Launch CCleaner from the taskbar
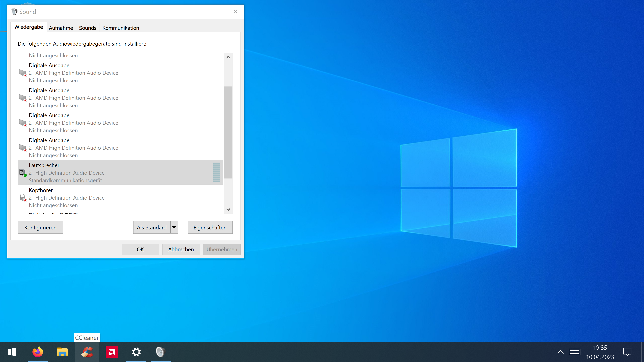 click(x=87, y=352)
